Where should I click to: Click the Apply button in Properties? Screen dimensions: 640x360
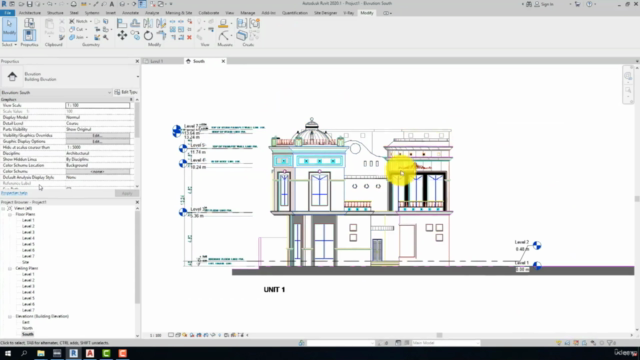pos(127,193)
